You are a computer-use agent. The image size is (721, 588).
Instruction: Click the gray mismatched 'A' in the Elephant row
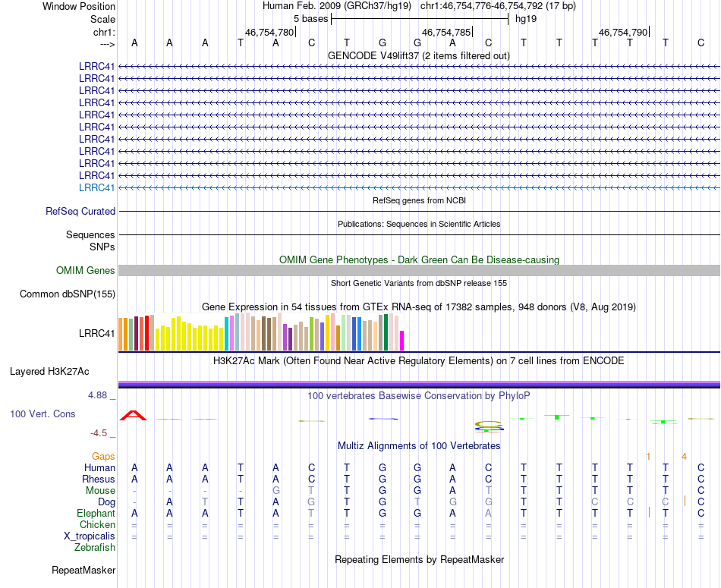click(x=488, y=513)
